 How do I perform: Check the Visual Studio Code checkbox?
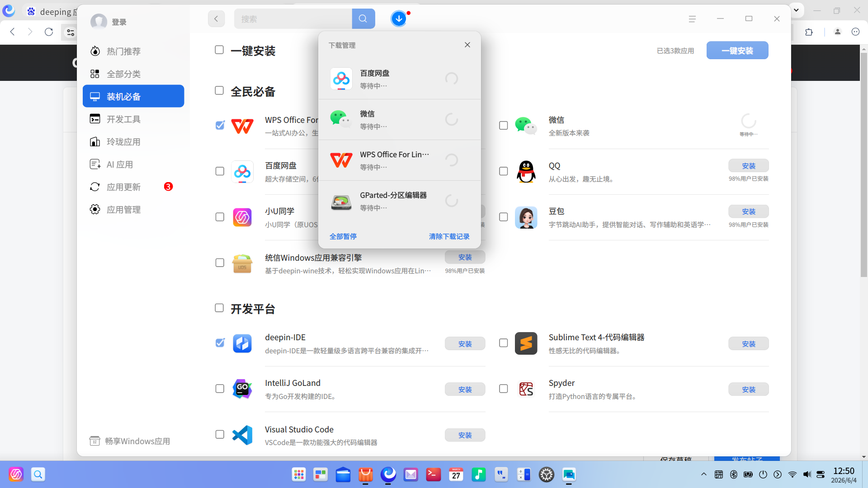pyautogui.click(x=220, y=434)
